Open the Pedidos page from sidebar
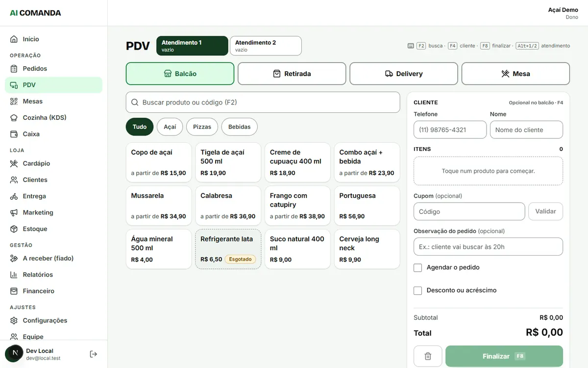 53,69
